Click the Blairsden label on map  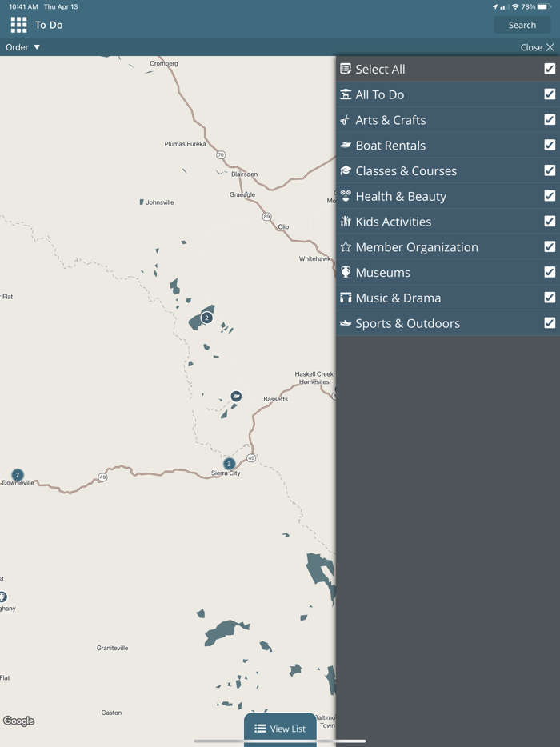coord(244,174)
